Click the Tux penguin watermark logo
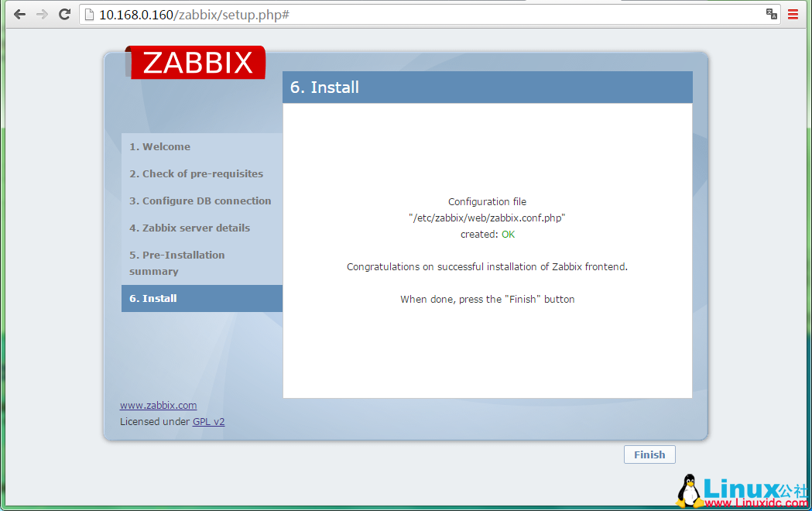 click(x=690, y=489)
